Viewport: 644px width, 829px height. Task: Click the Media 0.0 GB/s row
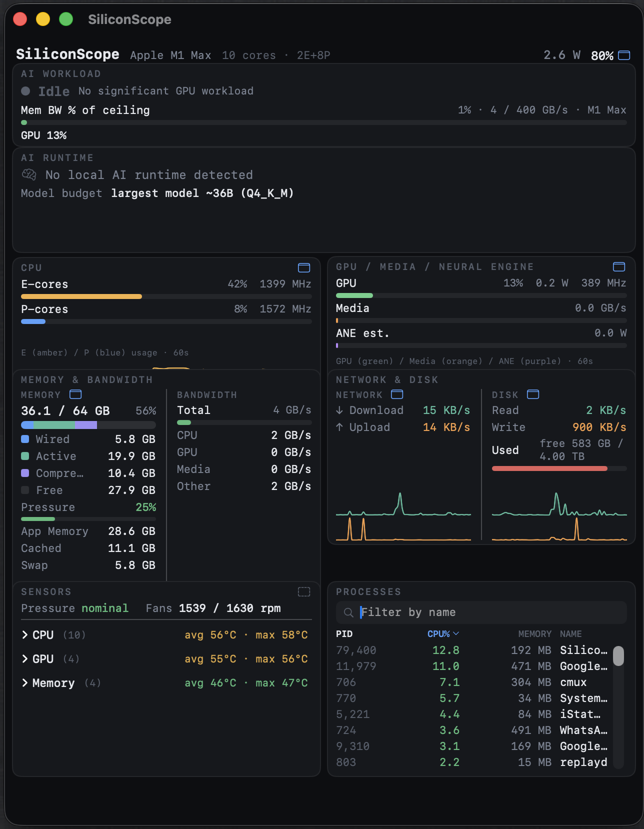(481, 308)
